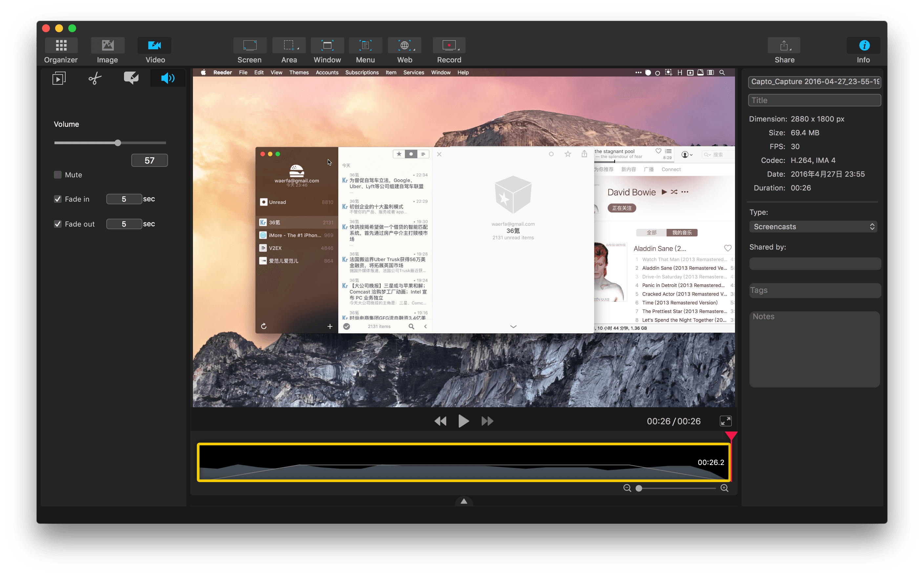Image resolution: width=924 pixels, height=576 pixels.
Task: Select the video playback tool icon
Action: [59, 78]
